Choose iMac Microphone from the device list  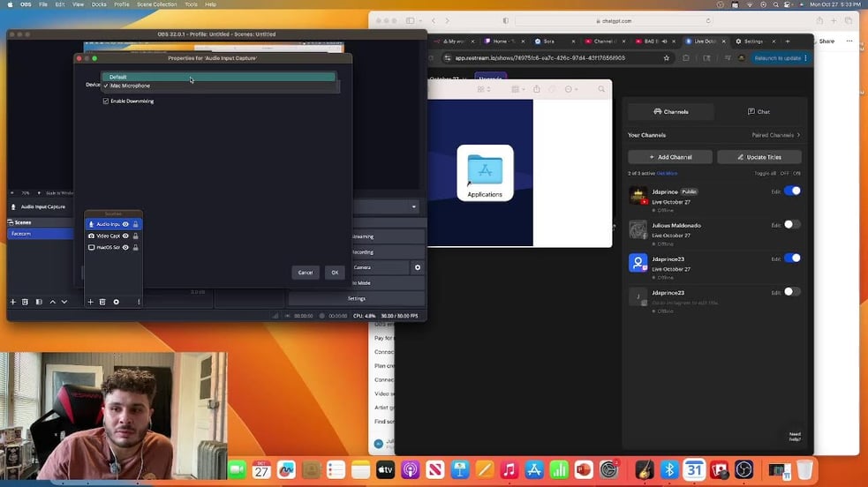[218, 86]
